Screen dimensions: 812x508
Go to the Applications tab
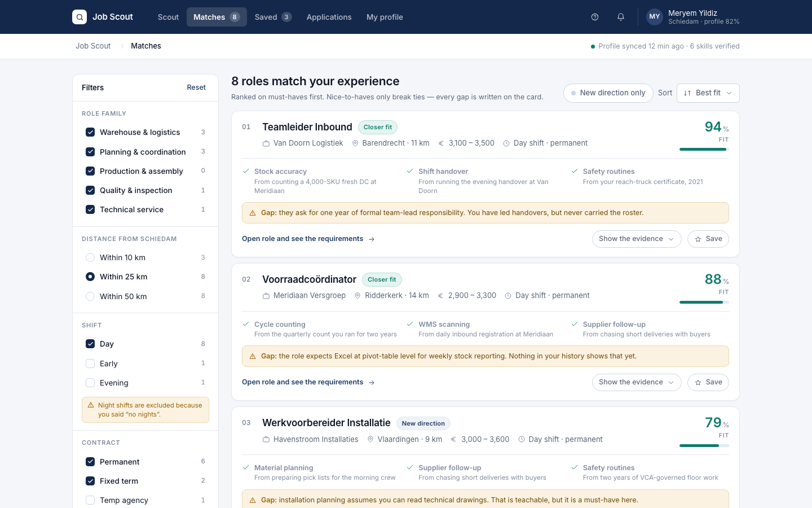329,17
